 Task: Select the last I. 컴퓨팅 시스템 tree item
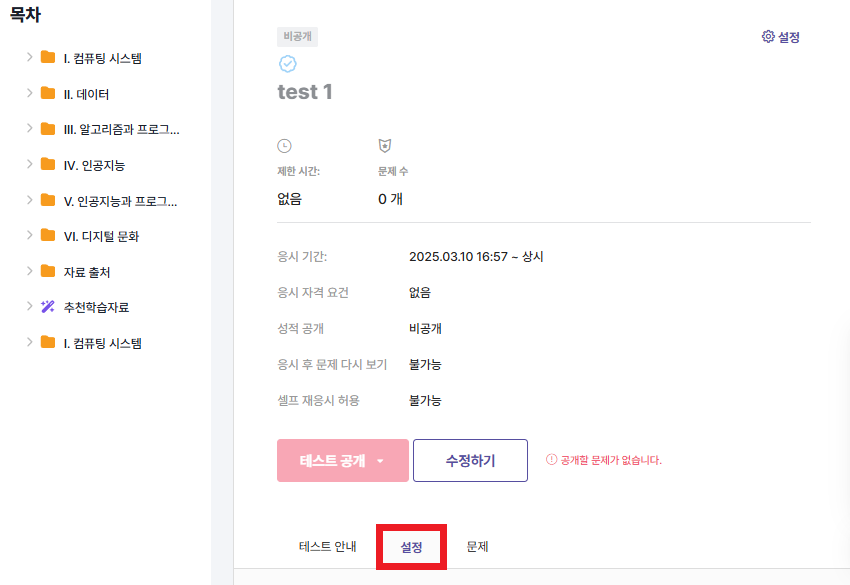[x=102, y=343]
